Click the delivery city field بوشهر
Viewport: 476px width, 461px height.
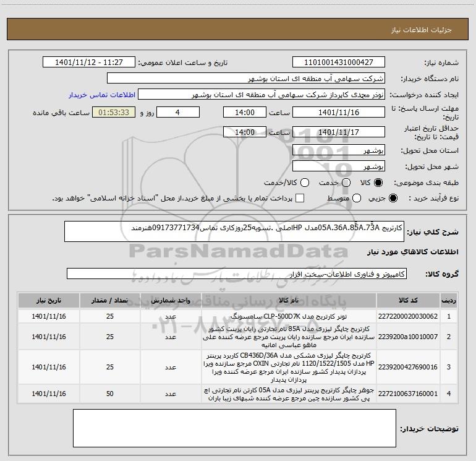(x=339, y=166)
